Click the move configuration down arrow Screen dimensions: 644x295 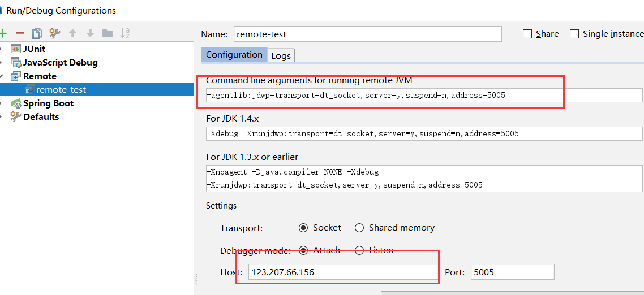90,33
